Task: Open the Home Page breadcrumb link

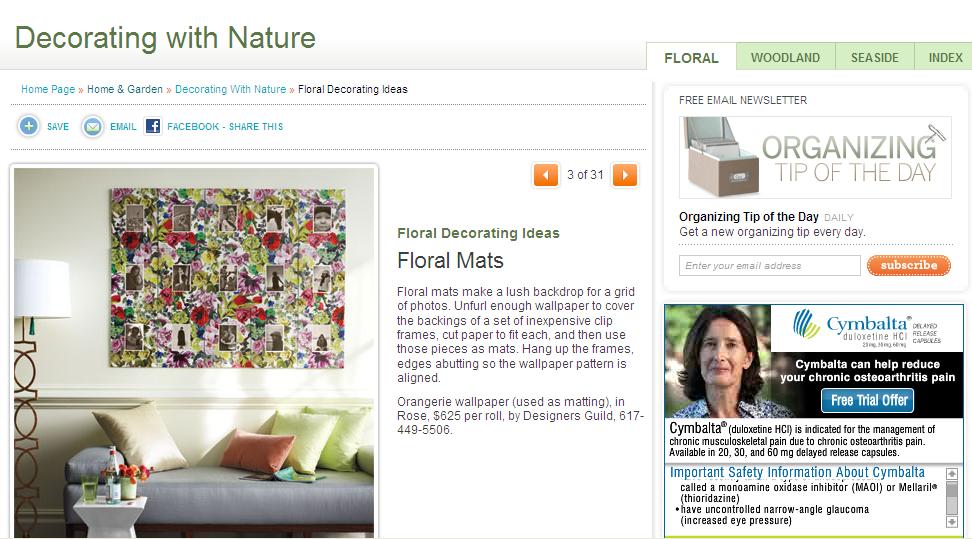Action: 48,89
